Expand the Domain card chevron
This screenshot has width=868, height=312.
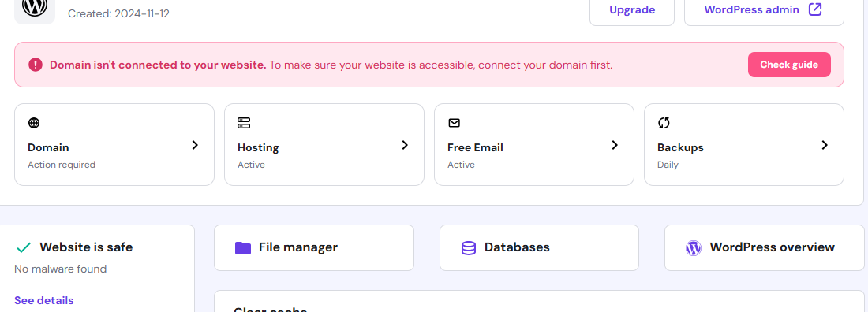pos(195,145)
